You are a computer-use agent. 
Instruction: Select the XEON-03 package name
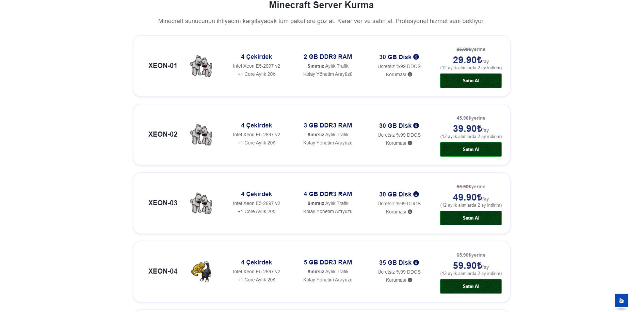pyautogui.click(x=163, y=203)
